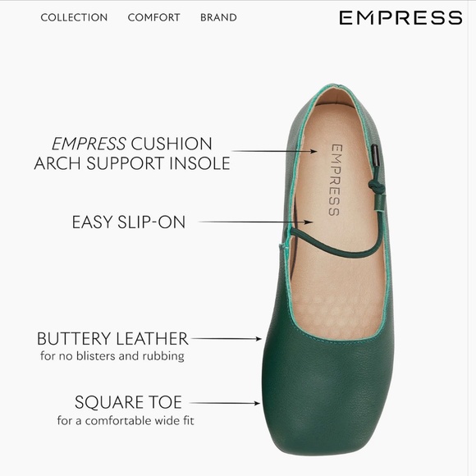Viewport: 476px width, 476px height.
Task: Click the metal strap tip on shoe
Action: (375, 155)
